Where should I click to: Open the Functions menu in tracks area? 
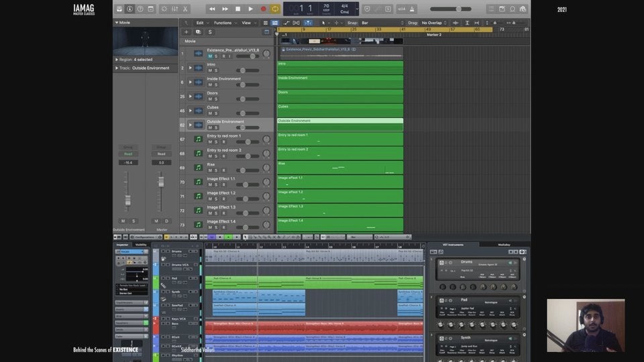click(x=224, y=23)
